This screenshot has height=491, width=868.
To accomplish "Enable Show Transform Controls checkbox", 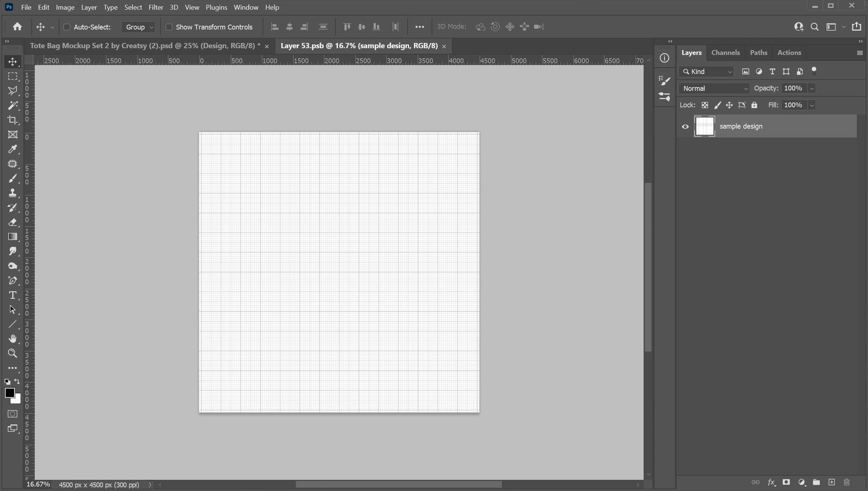I will click(x=169, y=27).
